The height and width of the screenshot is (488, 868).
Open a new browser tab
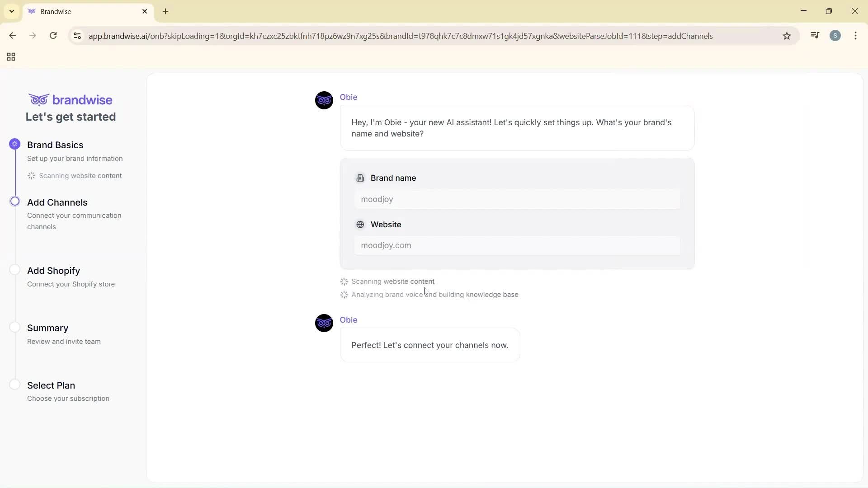pyautogui.click(x=165, y=11)
